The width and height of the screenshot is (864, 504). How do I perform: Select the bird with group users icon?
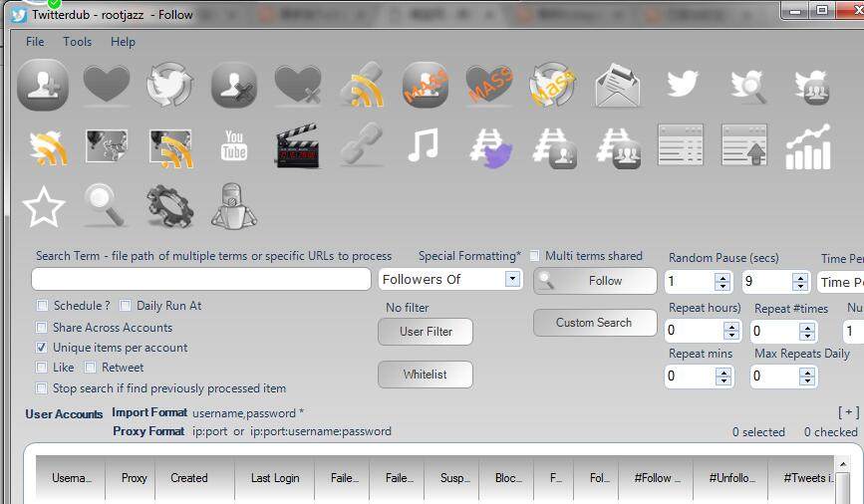[812, 87]
